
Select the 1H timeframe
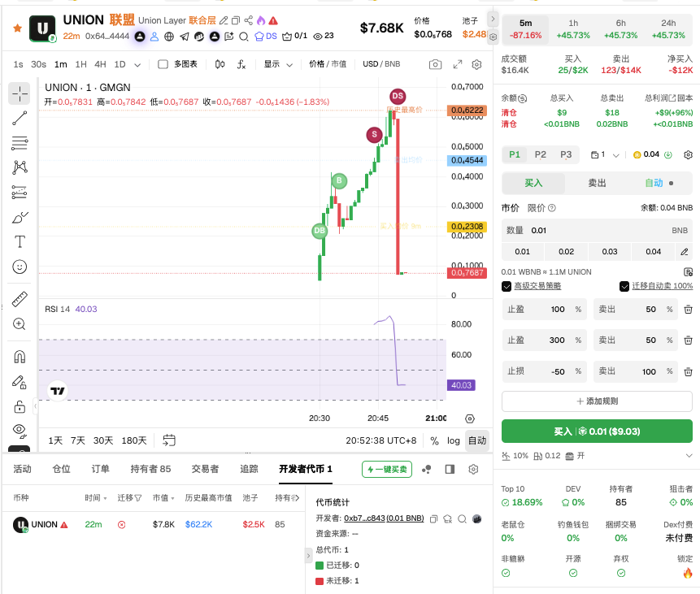tap(80, 64)
